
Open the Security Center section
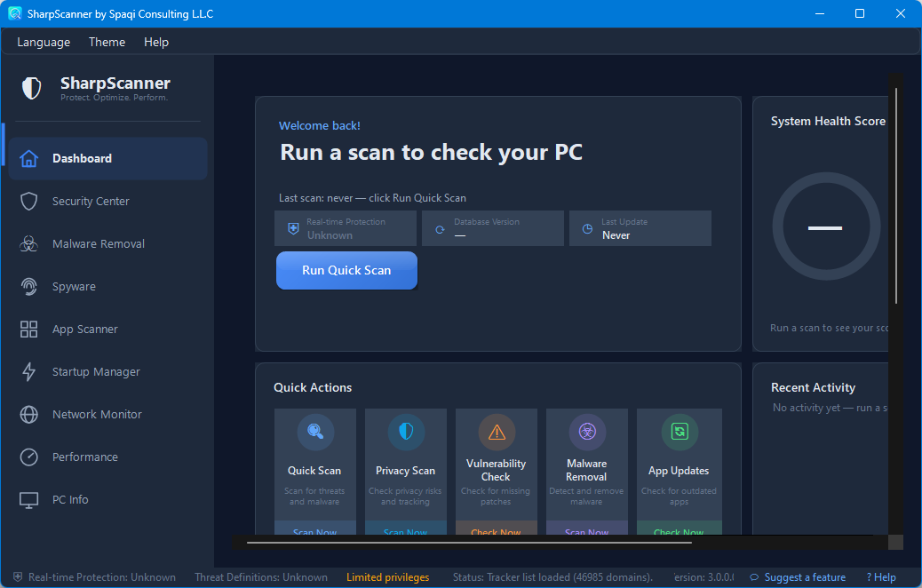pos(107,201)
